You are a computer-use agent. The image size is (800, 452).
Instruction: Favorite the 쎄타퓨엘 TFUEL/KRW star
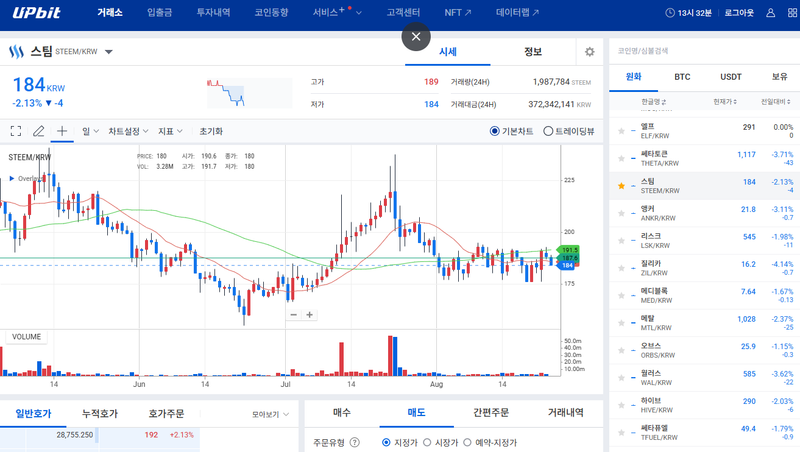[621, 433]
